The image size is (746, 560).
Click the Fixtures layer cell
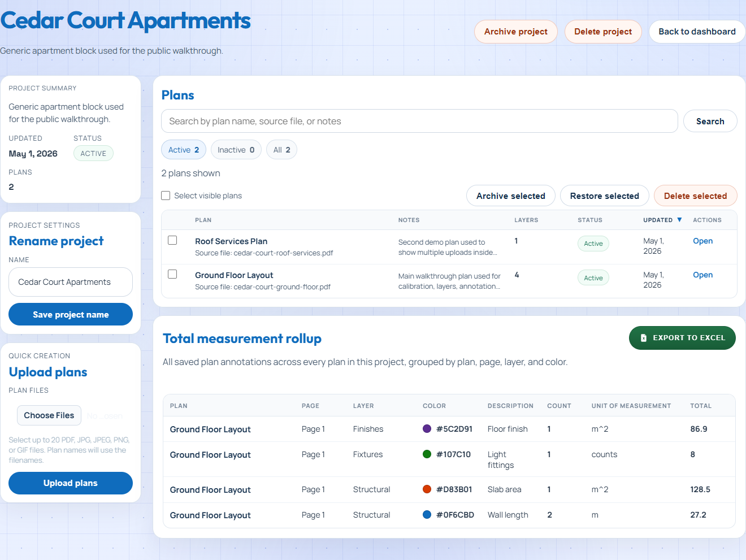pyautogui.click(x=368, y=454)
